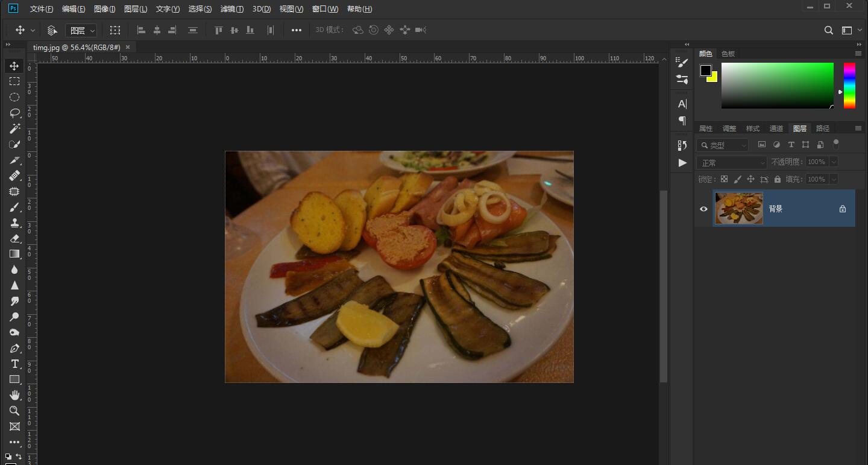Enable lock transparent pixels on layer
Image resolution: width=868 pixels, height=465 pixels.
[x=724, y=179]
